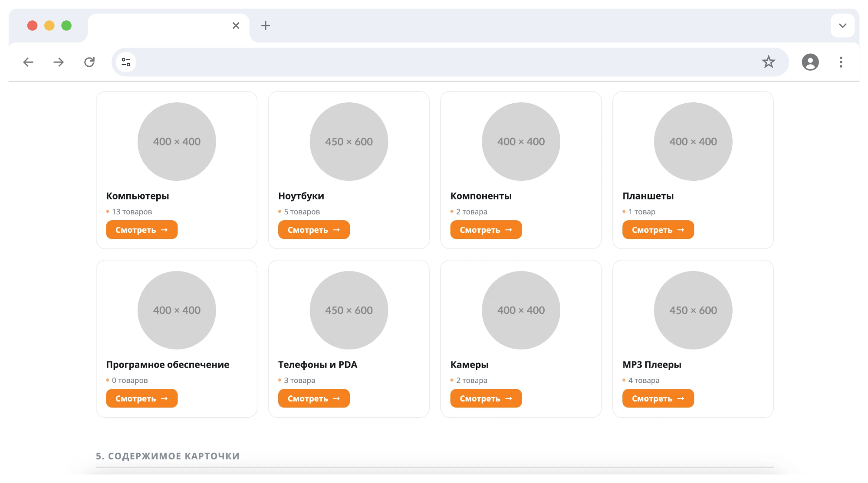Click the '5 товаров' count text
Image resolution: width=868 pixels, height=483 pixels.
coord(302,212)
